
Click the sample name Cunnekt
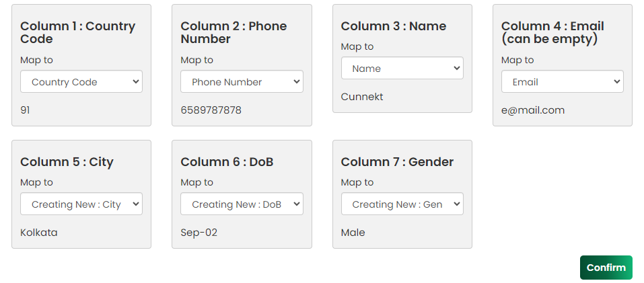[x=362, y=97]
